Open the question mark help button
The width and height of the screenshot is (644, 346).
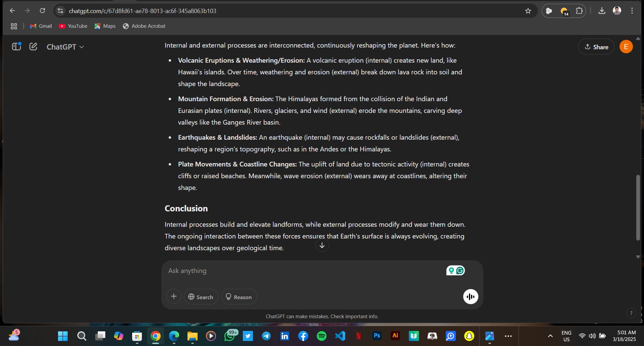coord(631,313)
